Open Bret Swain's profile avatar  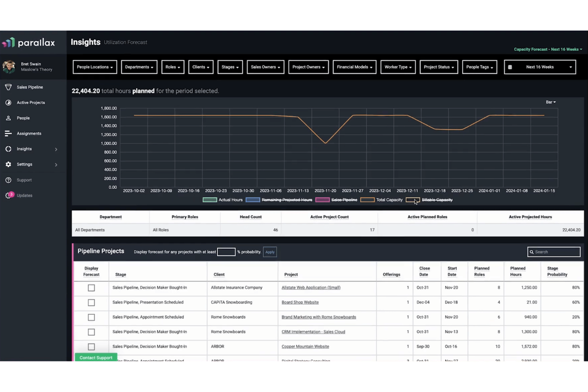(x=9, y=67)
